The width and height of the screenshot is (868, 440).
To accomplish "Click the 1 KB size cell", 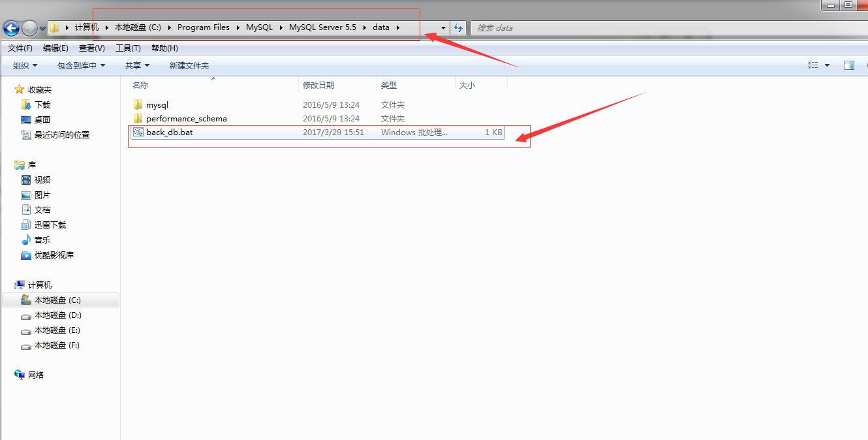I will [493, 132].
